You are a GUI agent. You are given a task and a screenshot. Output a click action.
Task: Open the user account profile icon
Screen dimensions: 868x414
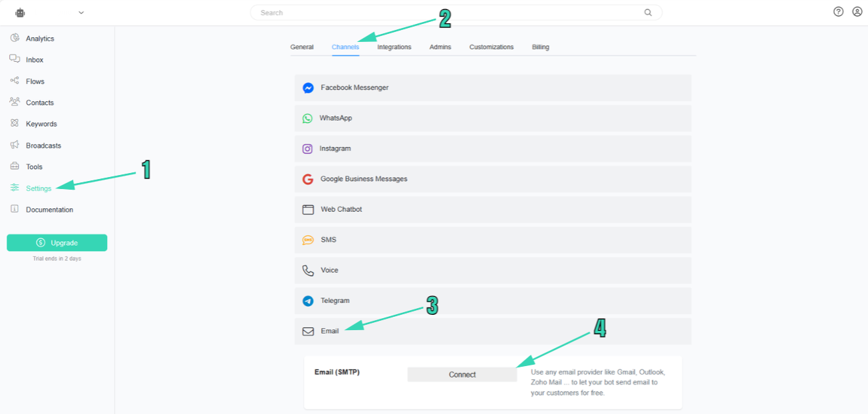tap(857, 12)
